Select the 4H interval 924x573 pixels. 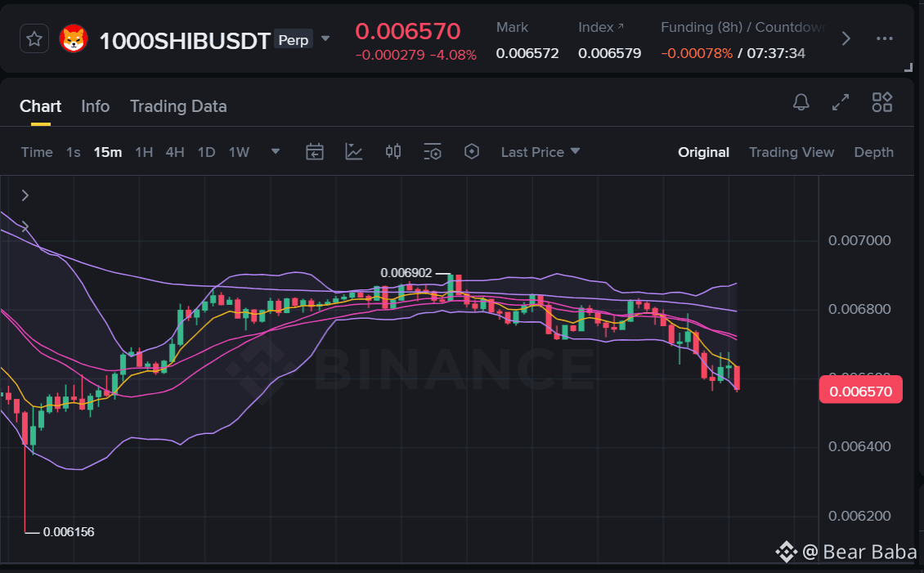[x=175, y=153]
